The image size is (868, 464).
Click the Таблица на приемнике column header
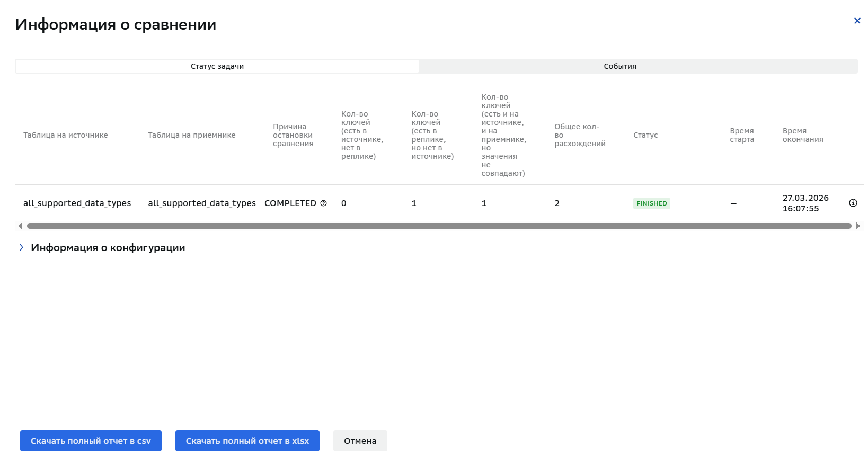point(192,135)
